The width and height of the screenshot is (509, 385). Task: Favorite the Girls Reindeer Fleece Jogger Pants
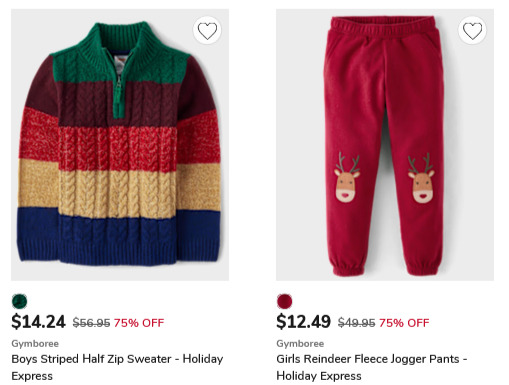(472, 30)
